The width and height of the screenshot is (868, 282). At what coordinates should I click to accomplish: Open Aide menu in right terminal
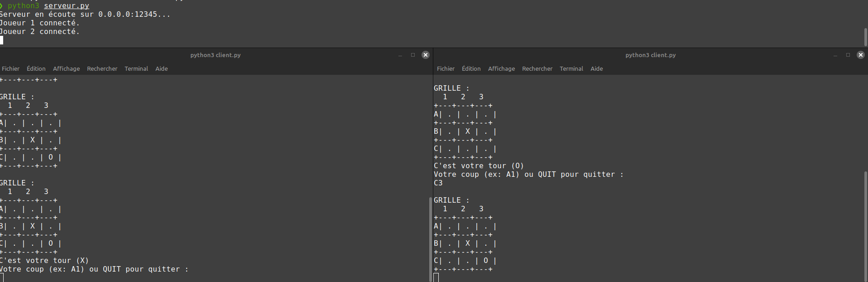[596, 68]
